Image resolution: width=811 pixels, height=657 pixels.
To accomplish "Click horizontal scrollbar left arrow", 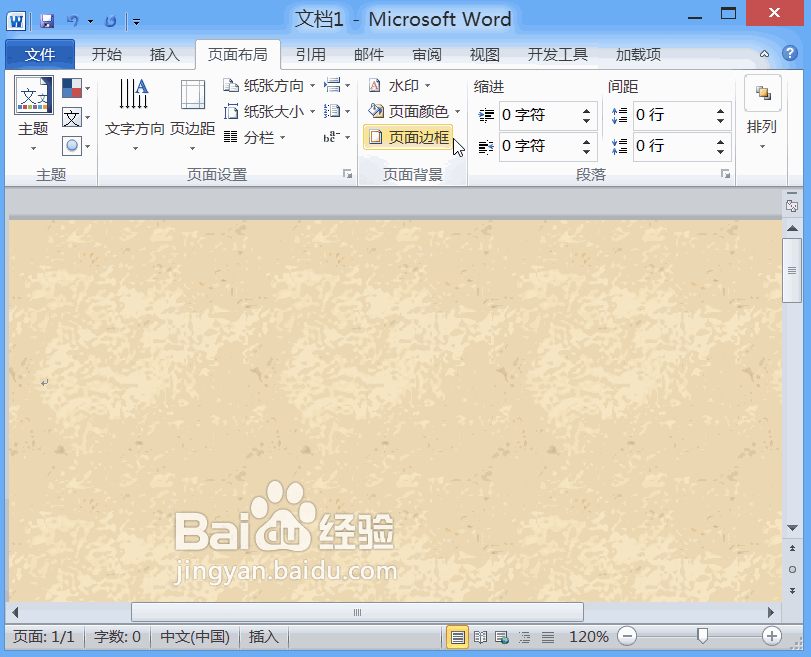I will pos(15,613).
